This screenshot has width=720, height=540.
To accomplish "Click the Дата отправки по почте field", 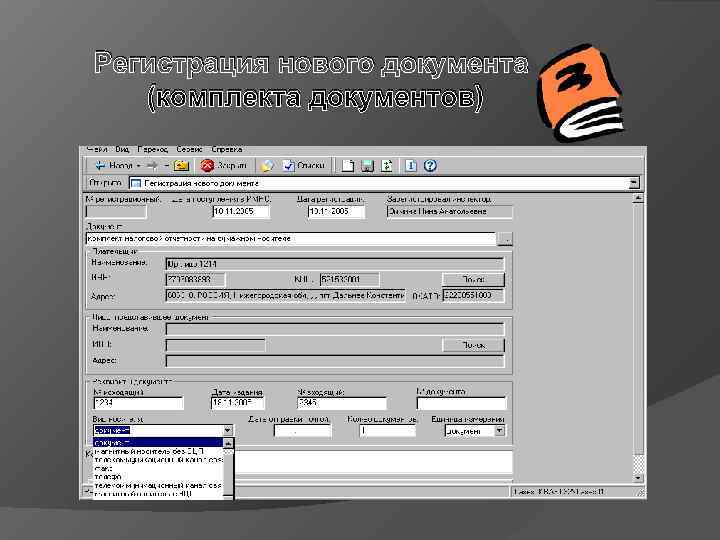I will coord(302,431).
